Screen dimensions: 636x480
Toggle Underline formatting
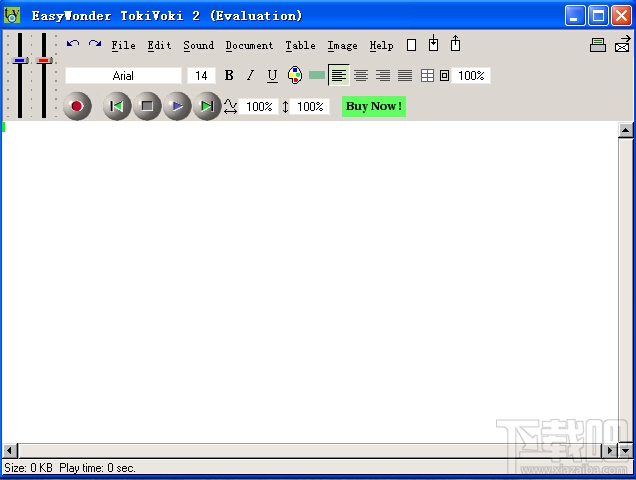(x=273, y=76)
